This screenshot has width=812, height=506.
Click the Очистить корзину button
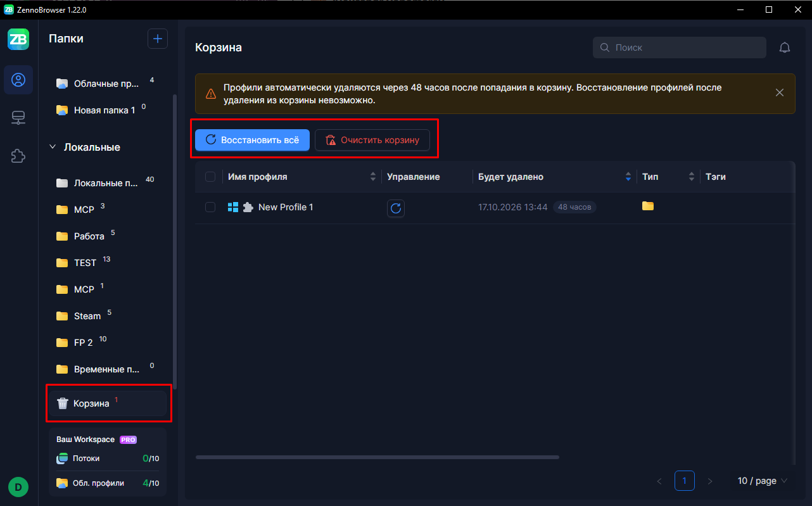coord(372,140)
